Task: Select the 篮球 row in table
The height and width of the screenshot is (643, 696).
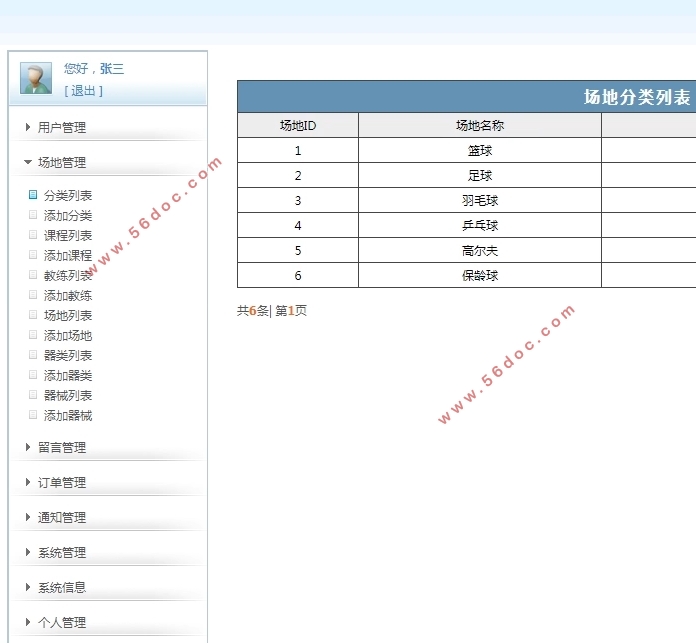Action: (x=479, y=151)
